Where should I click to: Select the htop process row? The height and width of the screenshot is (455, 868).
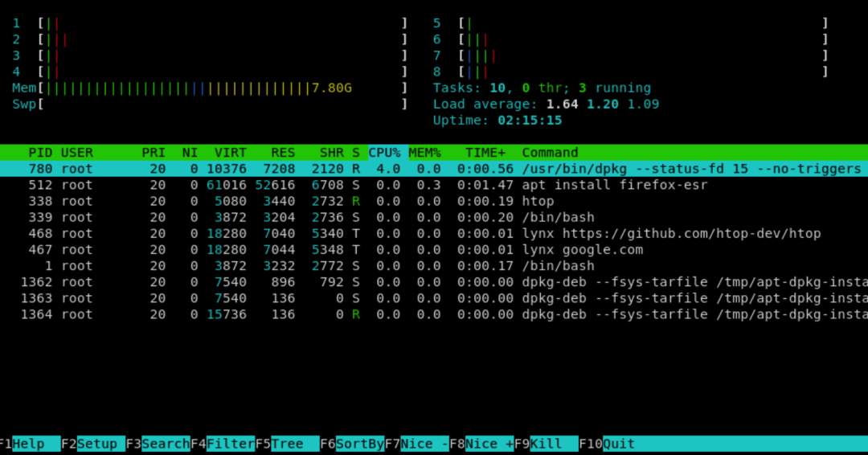point(434,201)
